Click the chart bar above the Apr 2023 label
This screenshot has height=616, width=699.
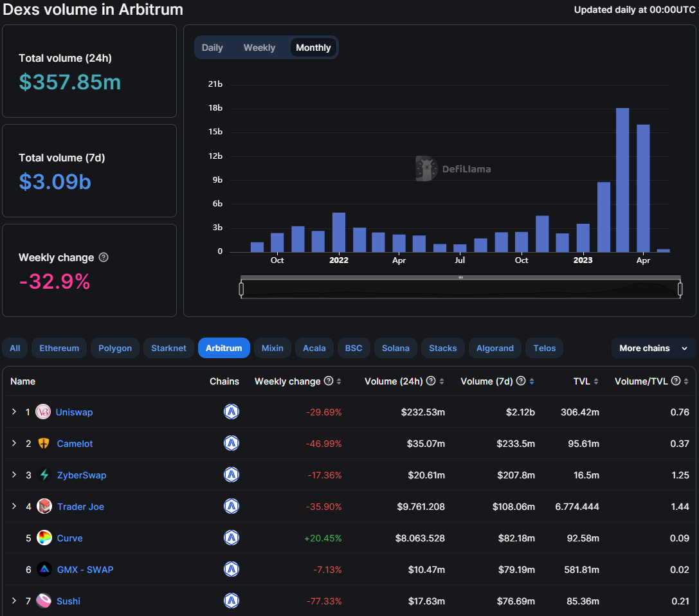point(643,188)
